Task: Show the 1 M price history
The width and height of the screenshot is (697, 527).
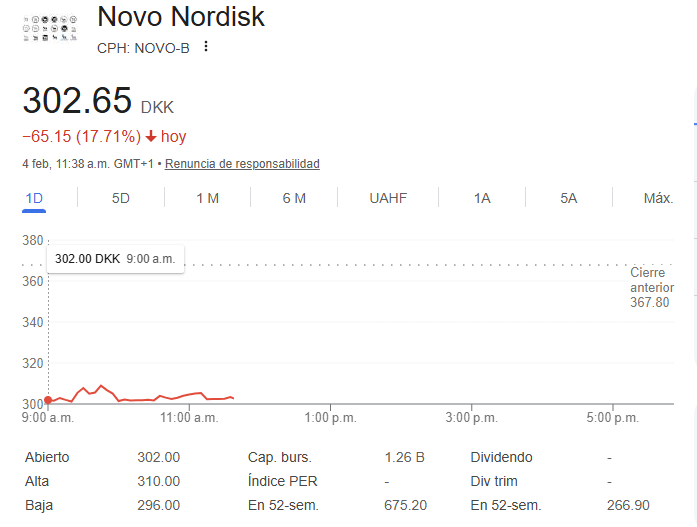Action: coord(207,198)
